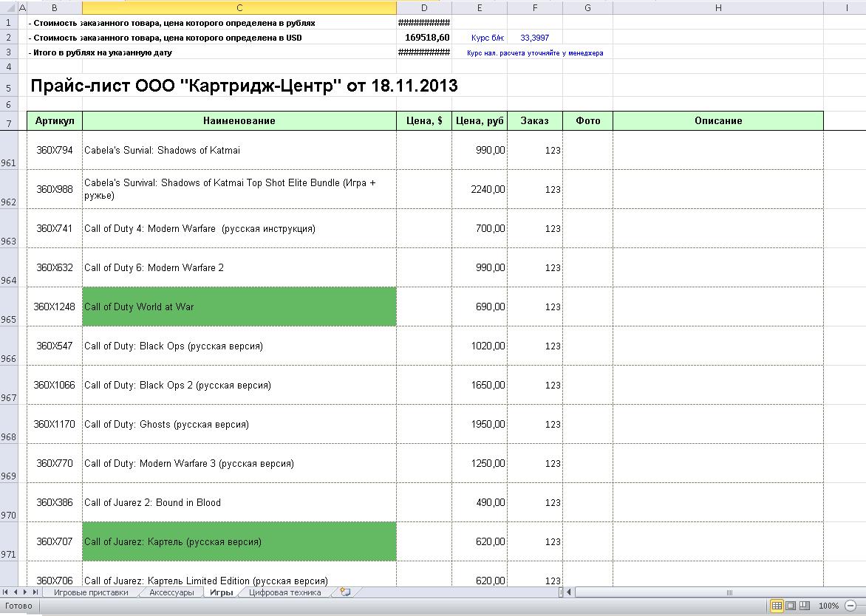
Task: Open the Игровые приставки sheet tab
Action: coord(91,592)
